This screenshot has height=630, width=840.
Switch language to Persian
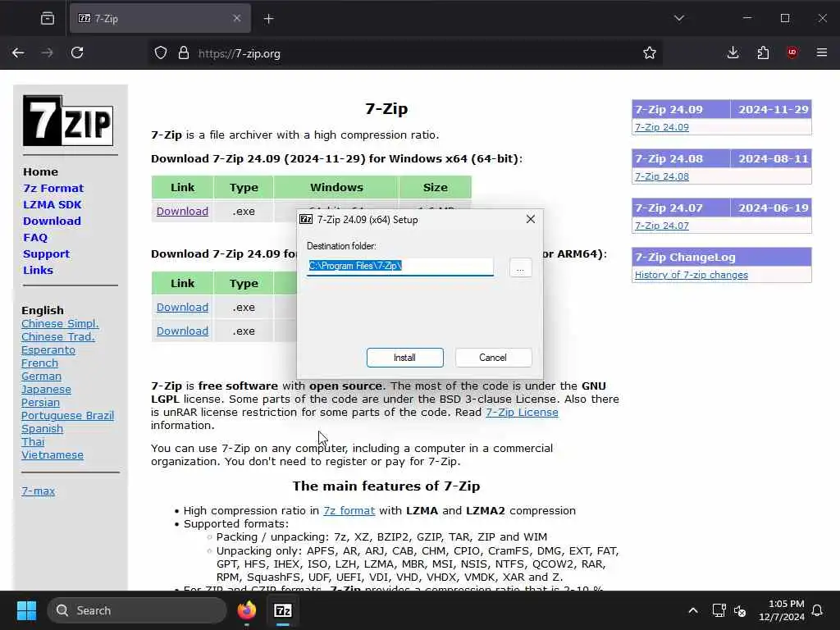(41, 402)
